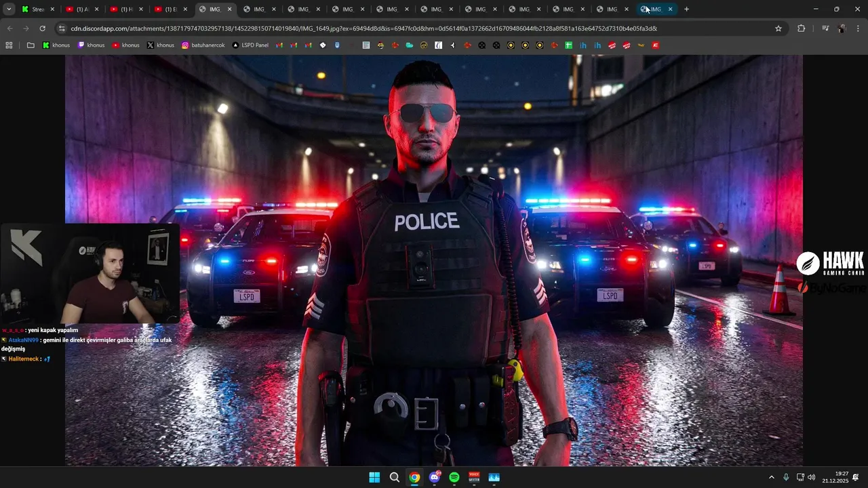Open the batuhanercok Instagram bookmark
This screenshot has width=868, height=488.
[203, 45]
